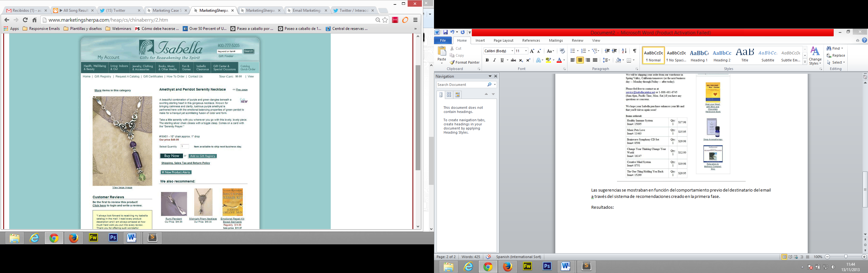Switch to the Mailings ribbon tab
Screen dimensions: 868x273
(556, 40)
